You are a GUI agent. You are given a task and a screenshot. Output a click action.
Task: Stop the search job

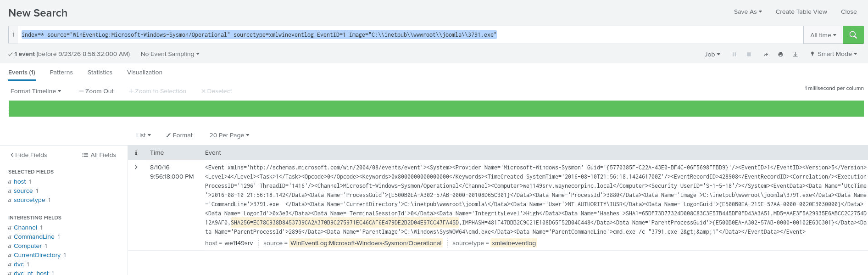(749, 54)
